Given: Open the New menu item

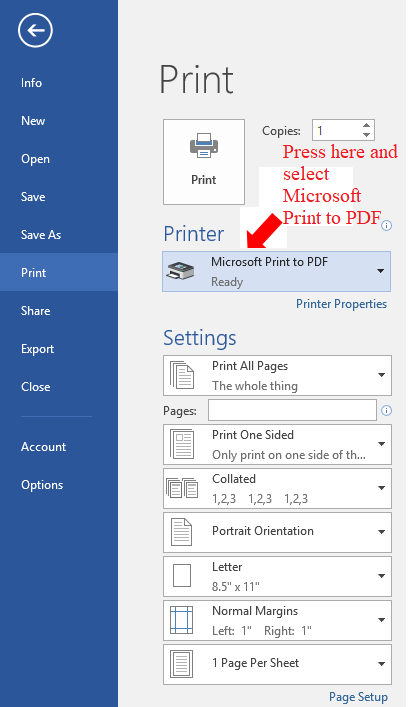Looking at the screenshot, I should tap(59, 121).
